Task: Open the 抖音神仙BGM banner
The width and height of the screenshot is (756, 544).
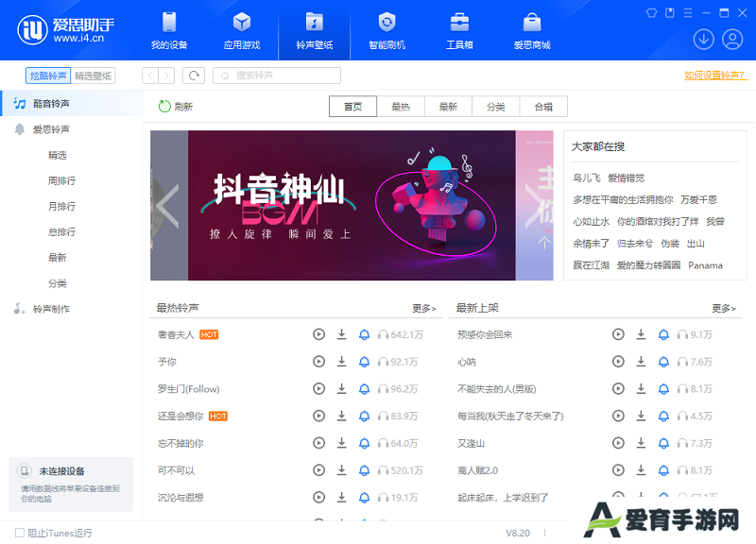Action: [x=352, y=205]
